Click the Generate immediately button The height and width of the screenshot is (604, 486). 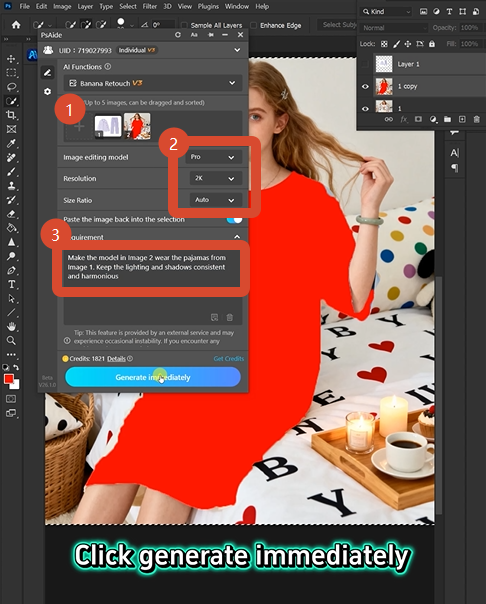point(153,377)
